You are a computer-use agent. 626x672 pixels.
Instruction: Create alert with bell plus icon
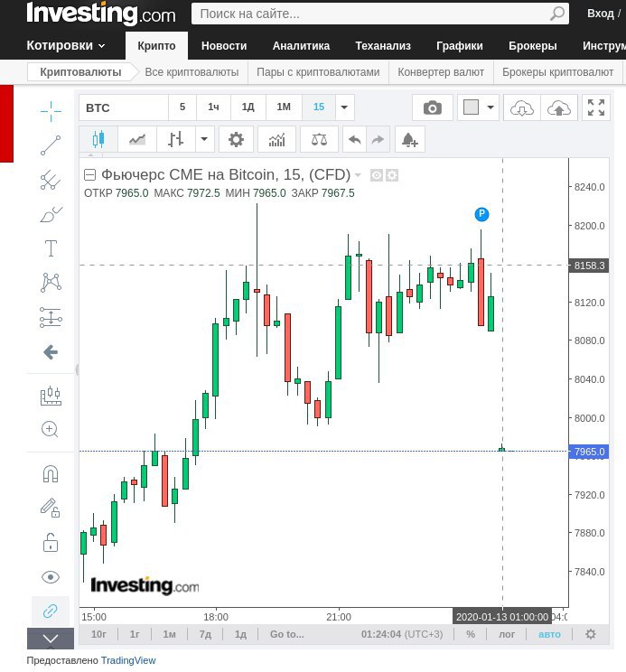(x=409, y=139)
